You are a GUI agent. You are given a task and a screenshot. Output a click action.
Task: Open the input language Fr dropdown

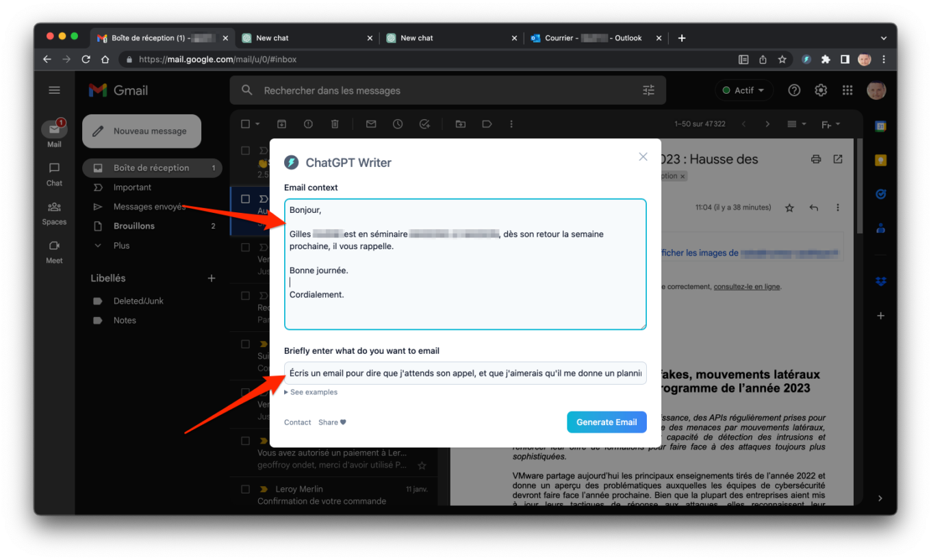pyautogui.click(x=830, y=124)
